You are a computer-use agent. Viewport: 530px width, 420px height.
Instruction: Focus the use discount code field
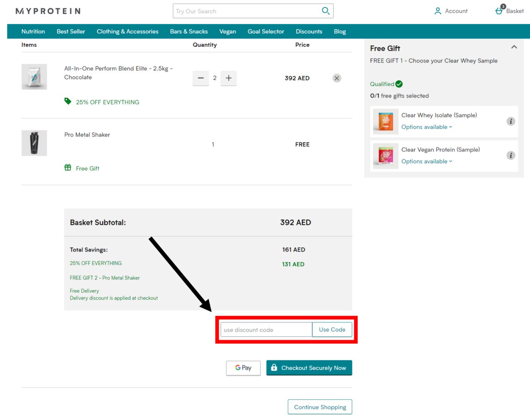point(266,330)
